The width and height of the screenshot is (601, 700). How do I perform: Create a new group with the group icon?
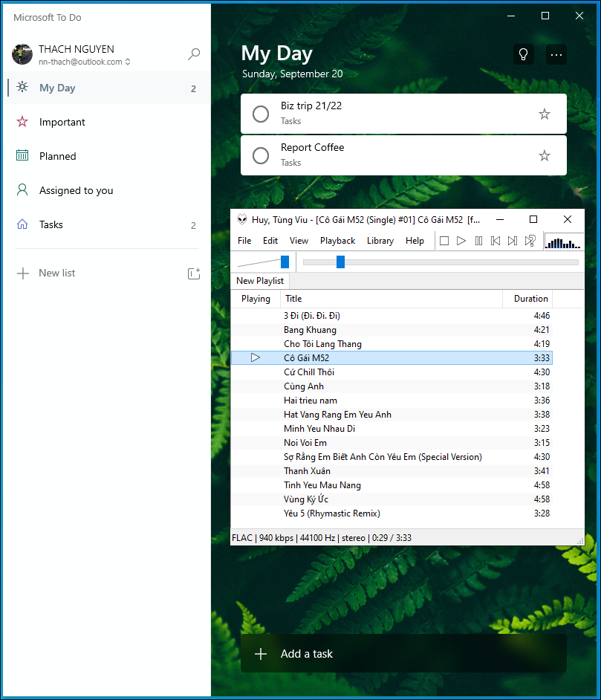coord(194,273)
